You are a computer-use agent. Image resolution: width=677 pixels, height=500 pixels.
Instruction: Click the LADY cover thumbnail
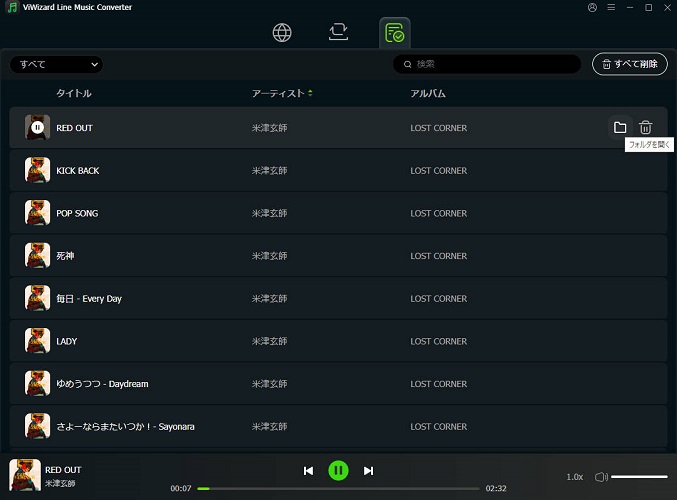(37, 341)
